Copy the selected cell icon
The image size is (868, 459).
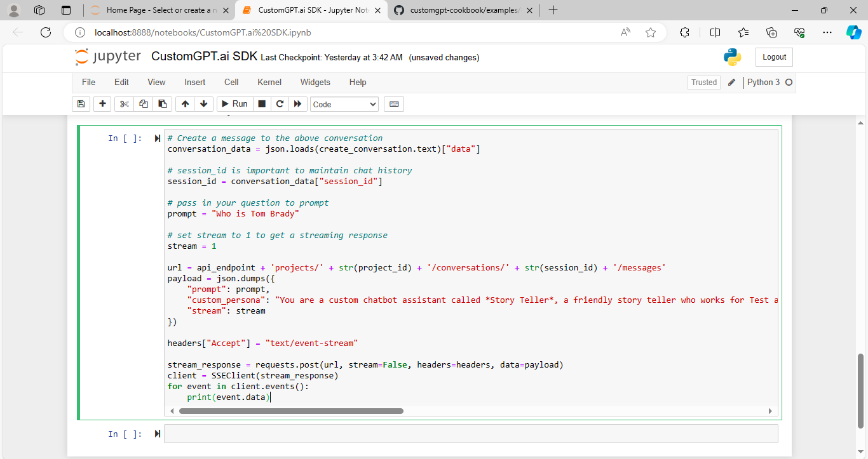pyautogui.click(x=143, y=103)
